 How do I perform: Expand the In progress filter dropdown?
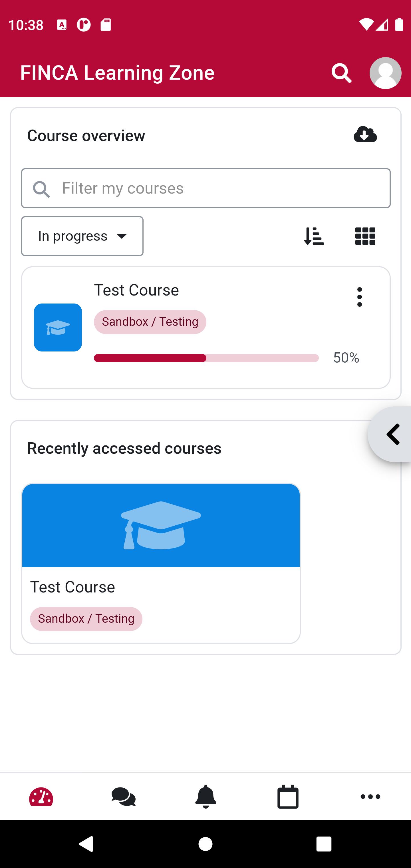click(x=82, y=236)
